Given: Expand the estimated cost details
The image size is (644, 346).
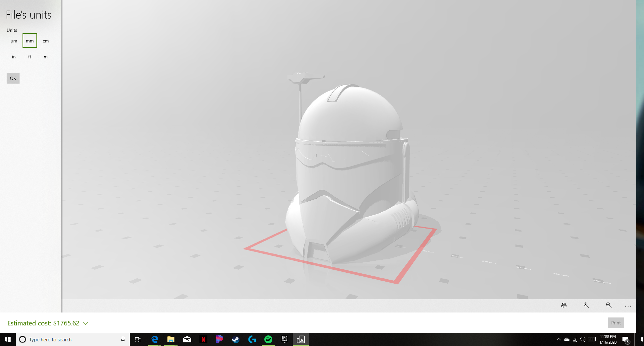Looking at the screenshot, I should (85, 323).
